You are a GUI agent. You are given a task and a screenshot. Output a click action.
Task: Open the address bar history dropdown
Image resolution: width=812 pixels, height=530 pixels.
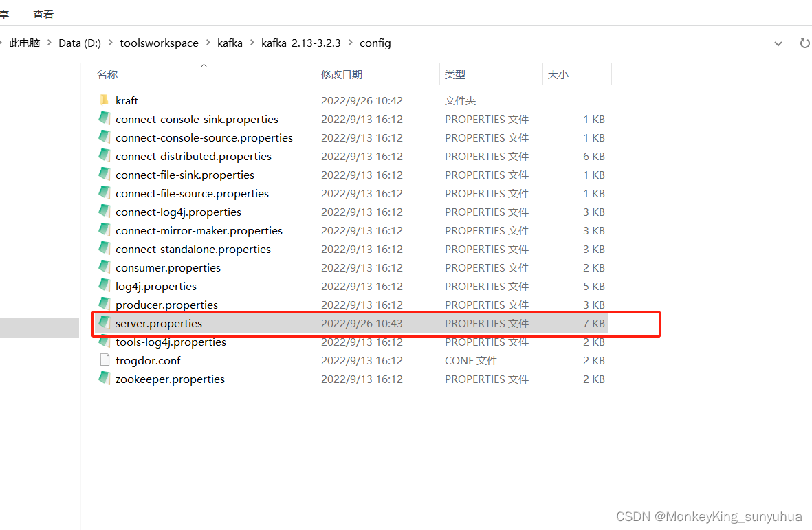(x=778, y=43)
